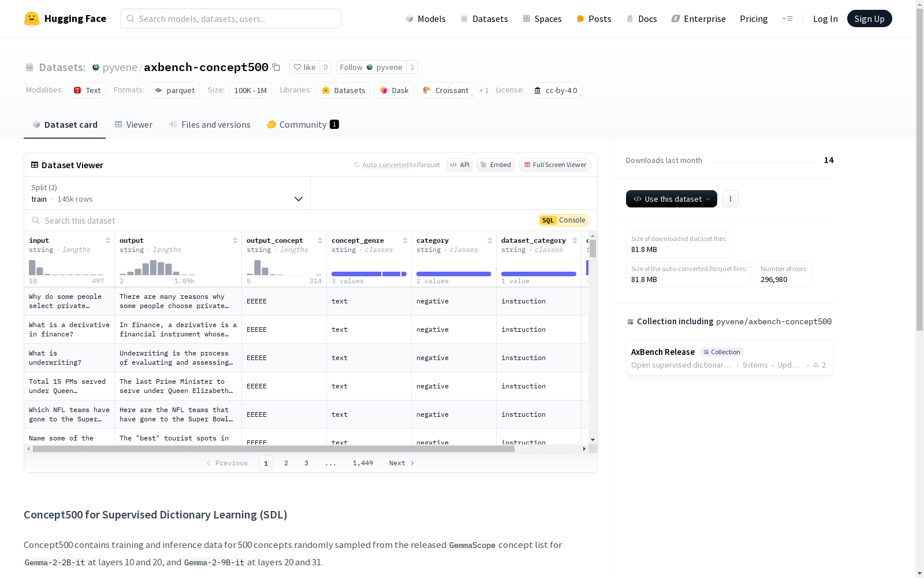Go to Datasets in top navigation
The width and height of the screenshot is (924, 578).
[484, 18]
